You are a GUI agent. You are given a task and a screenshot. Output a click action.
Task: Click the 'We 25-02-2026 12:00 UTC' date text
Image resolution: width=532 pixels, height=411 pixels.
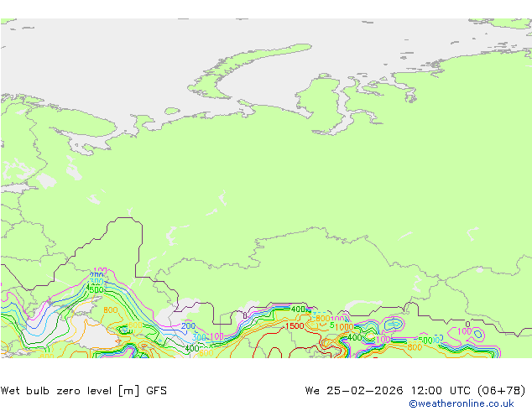pos(388,391)
